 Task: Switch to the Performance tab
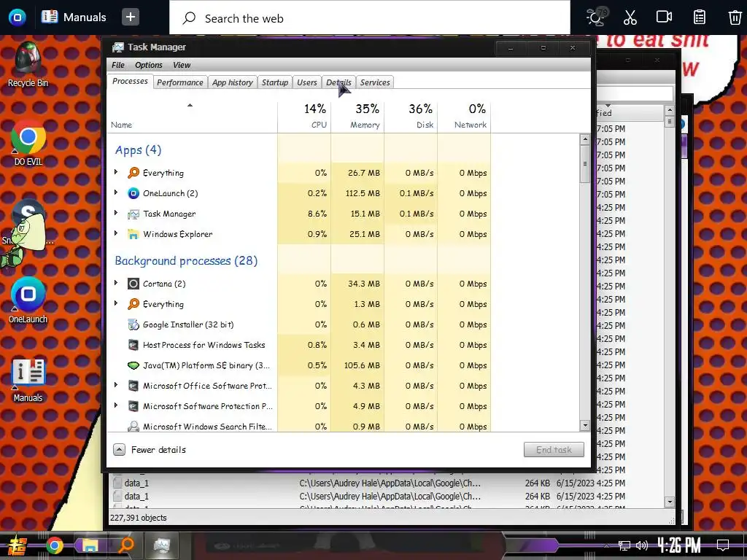[180, 82]
